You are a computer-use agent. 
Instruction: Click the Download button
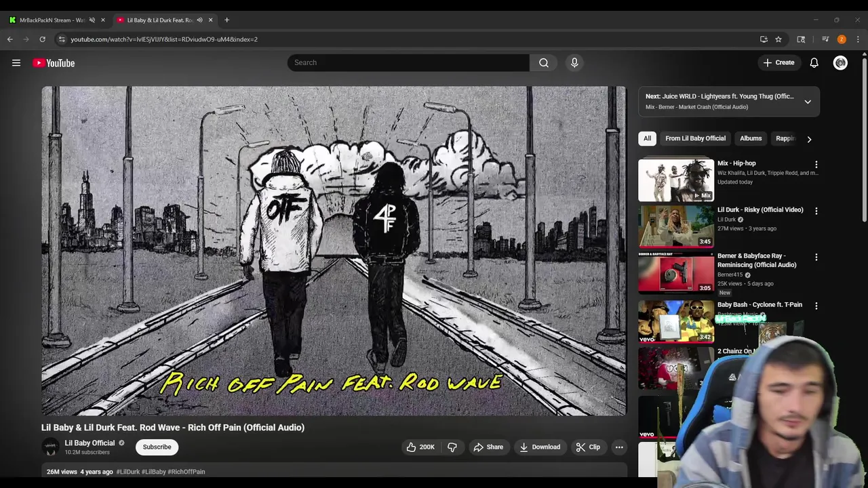[540, 447]
